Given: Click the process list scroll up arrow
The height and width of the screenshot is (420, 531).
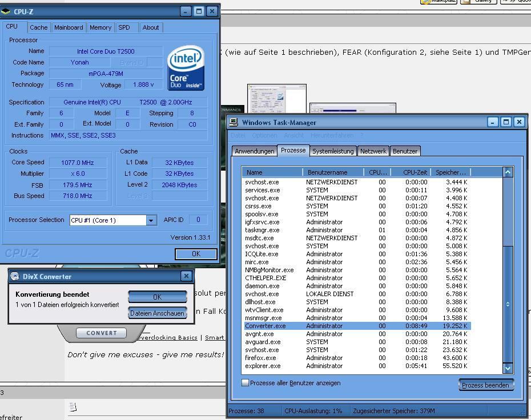Looking at the screenshot, I should click(x=508, y=172).
